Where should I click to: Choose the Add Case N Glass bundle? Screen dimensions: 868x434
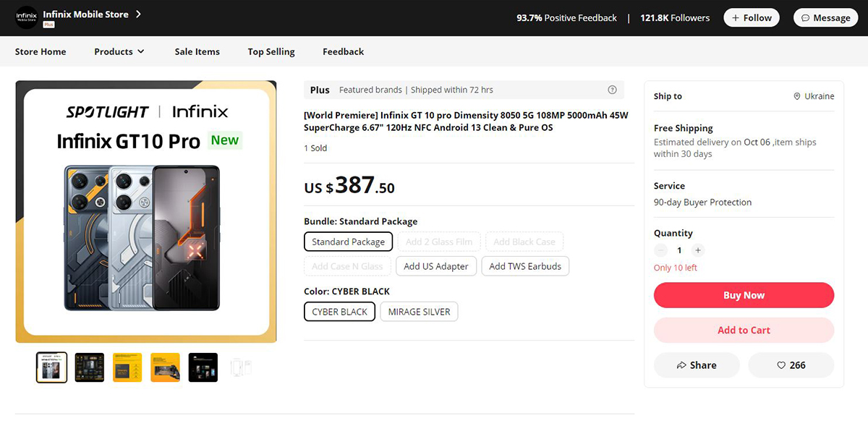coord(347,266)
